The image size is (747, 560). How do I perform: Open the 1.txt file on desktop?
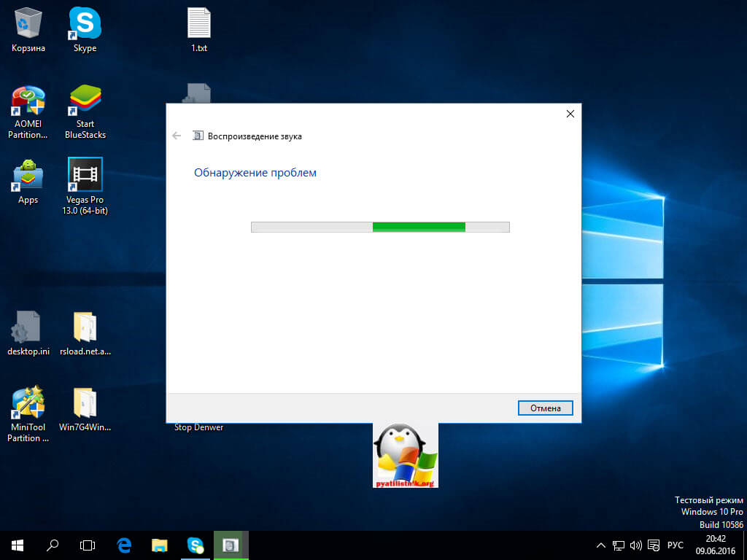point(198,25)
